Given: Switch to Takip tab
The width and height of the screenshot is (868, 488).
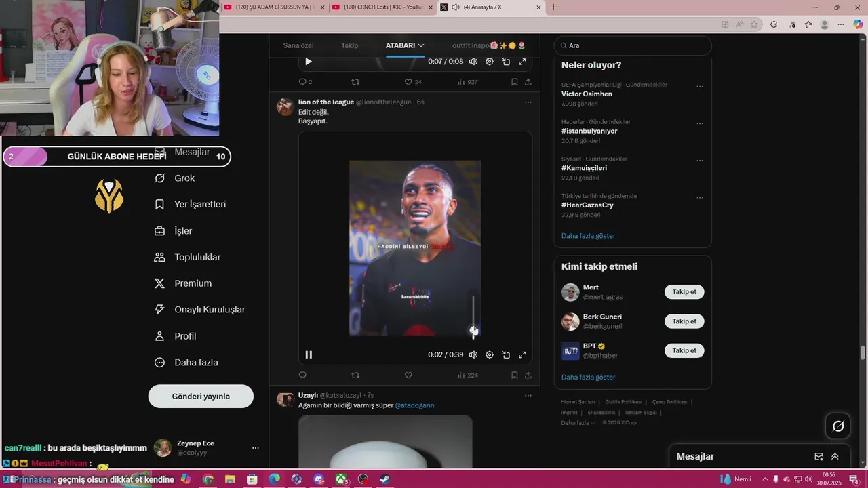Looking at the screenshot, I should tap(350, 45).
